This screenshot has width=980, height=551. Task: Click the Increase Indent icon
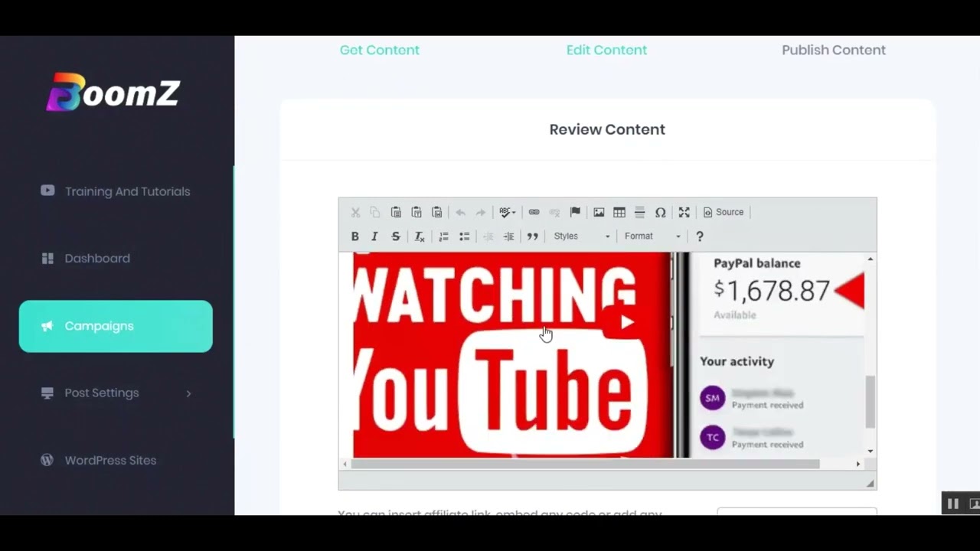(508, 236)
